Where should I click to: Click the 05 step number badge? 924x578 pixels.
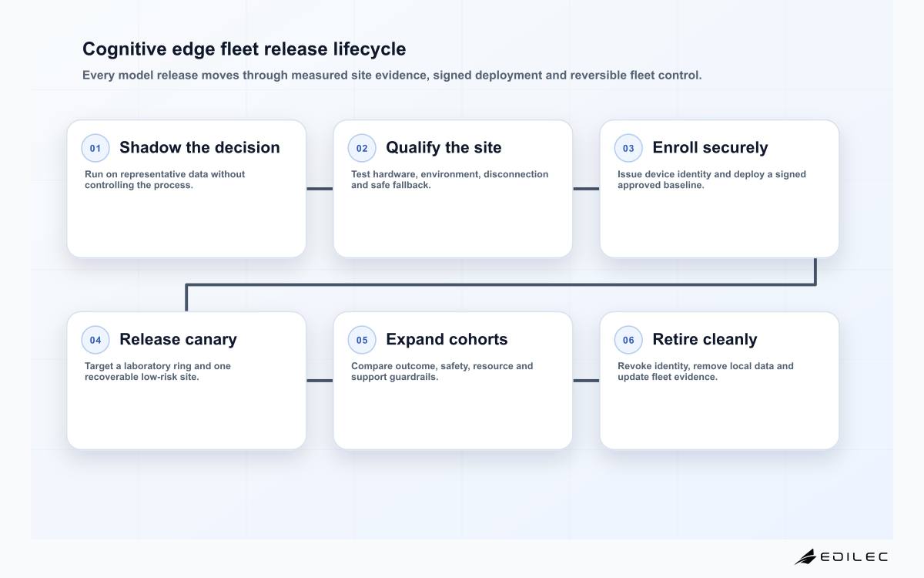tap(362, 340)
